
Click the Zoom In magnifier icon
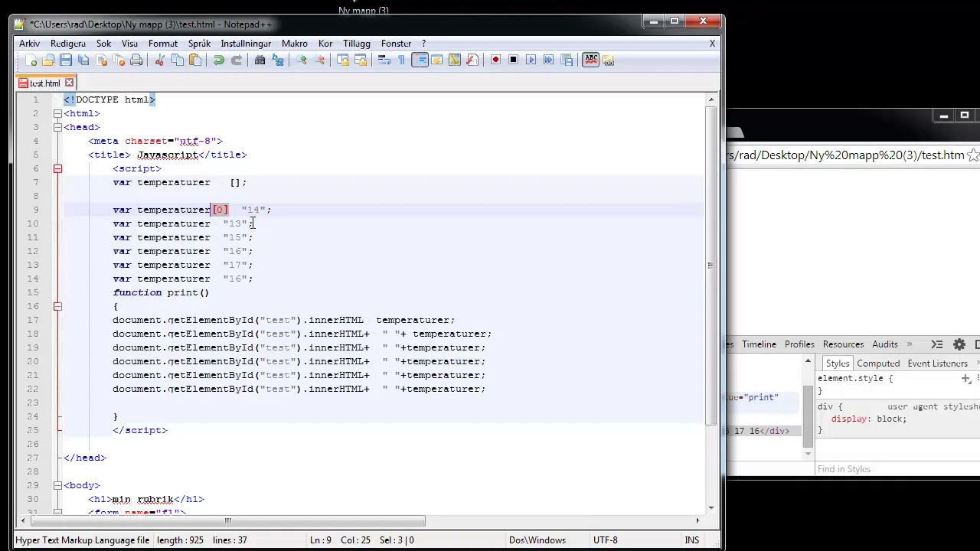pyautogui.click(x=302, y=60)
